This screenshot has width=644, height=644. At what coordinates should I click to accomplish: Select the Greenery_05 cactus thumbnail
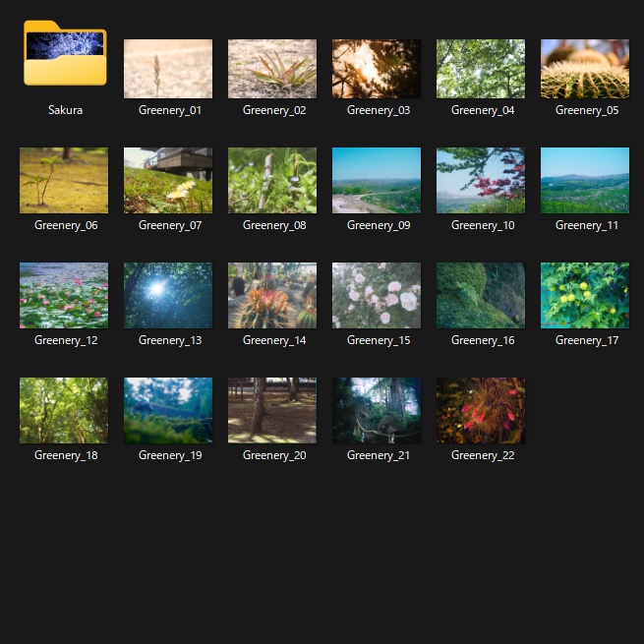point(585,69)
